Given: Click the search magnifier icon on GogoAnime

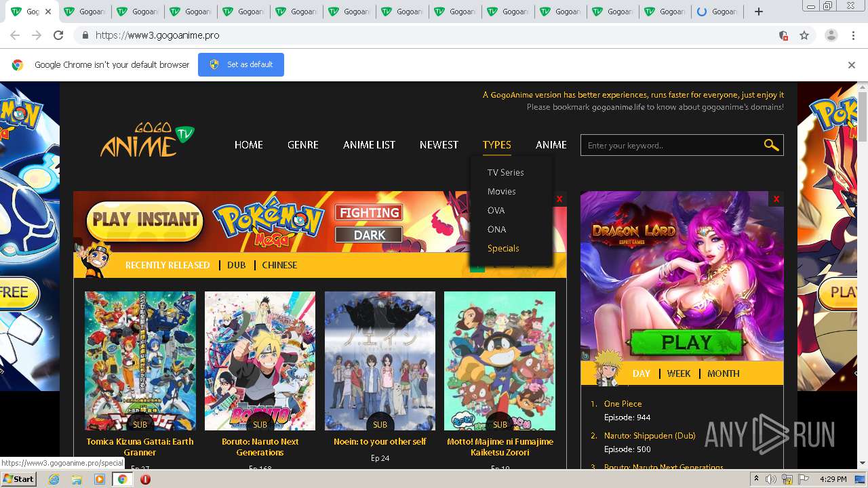Looking at the screenshot, I should [x=771, y=145].
